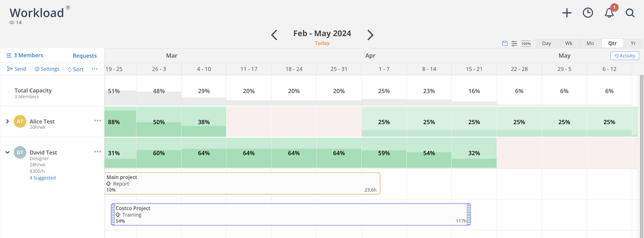Open the ellipsis menu next to Sort
The width and height of the screenshot is (644, 238).
(x=95, y=69)
